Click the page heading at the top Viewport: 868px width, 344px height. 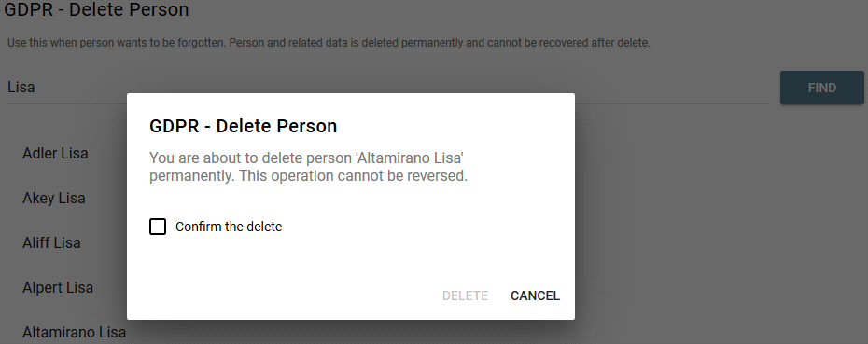pos(96,9)
